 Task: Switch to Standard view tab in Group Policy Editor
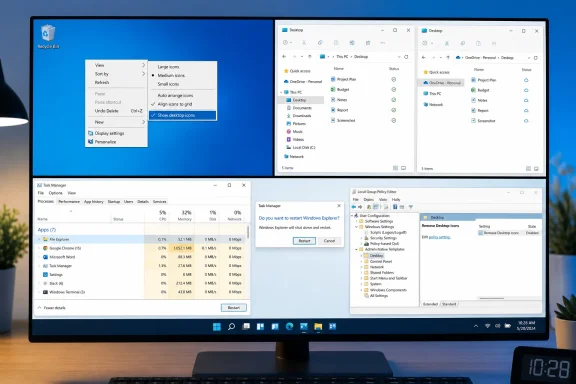[x=449, y=304]
